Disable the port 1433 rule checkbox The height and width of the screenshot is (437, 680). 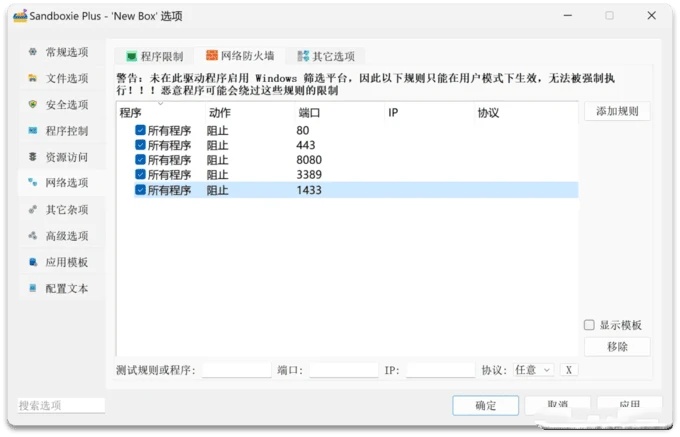click(x=140, y=189)
